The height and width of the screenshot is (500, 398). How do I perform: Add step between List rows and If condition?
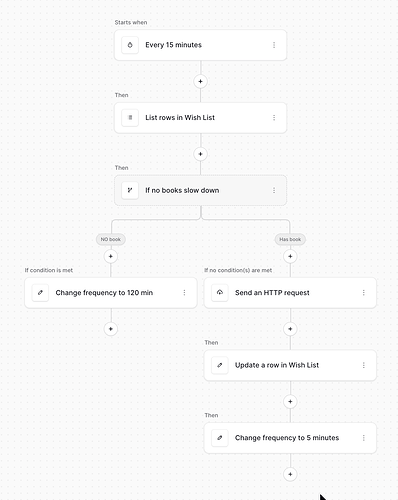click(200, 154)
